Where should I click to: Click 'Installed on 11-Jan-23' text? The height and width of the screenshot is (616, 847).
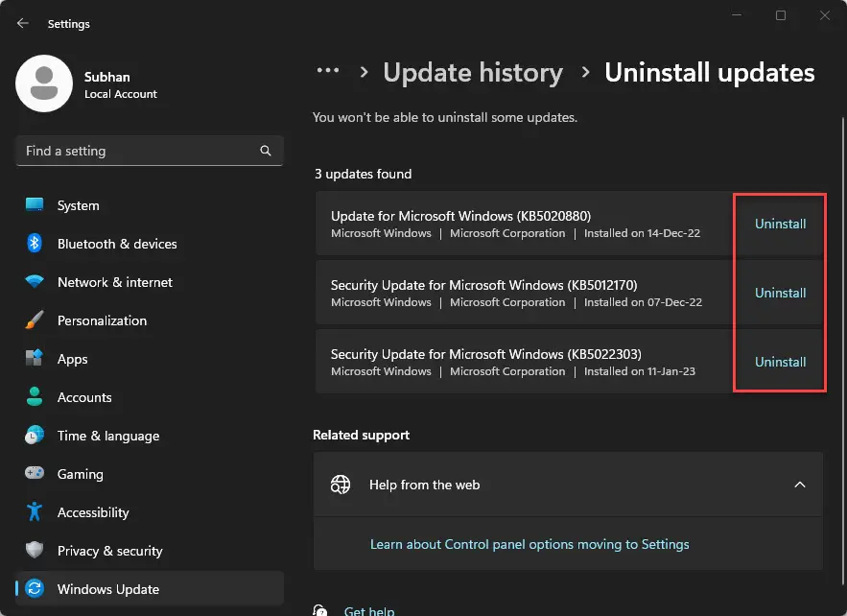click(x=640, y=371)
